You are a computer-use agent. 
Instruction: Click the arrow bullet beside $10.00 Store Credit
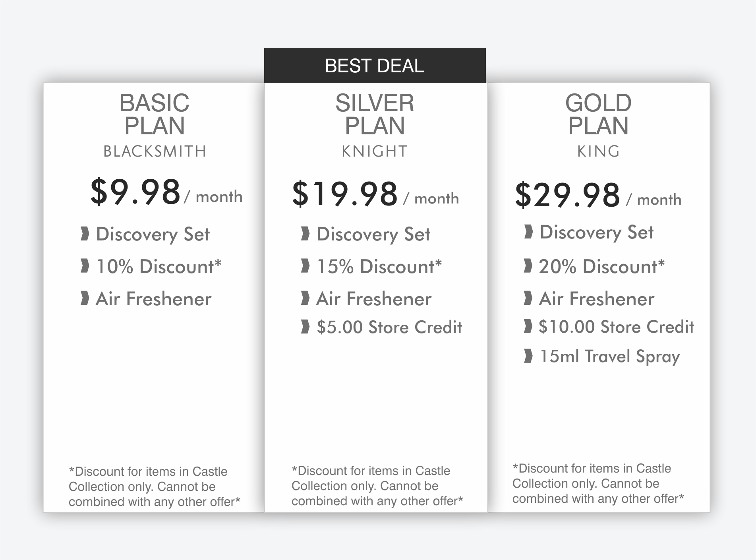pyautogui.click(x=528, y=326)
